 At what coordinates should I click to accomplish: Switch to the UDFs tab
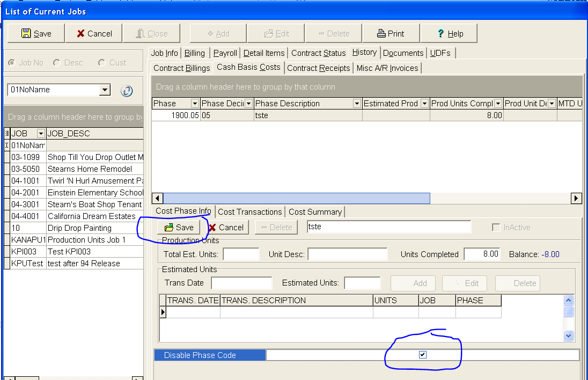440,53
